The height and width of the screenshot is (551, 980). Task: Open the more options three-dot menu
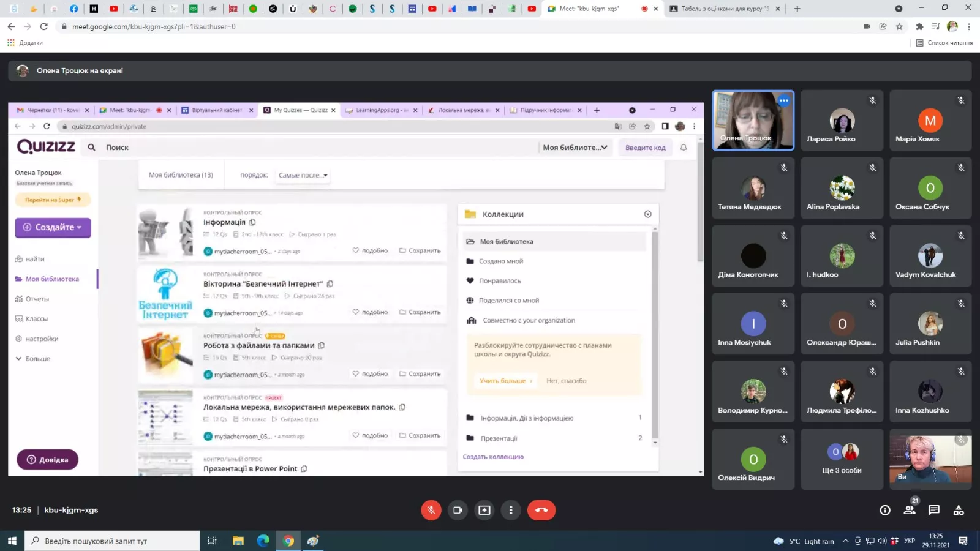pos(511,510)
